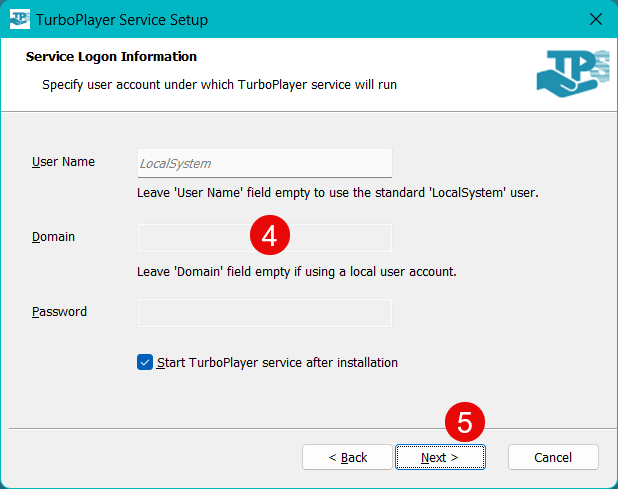Go back with the Back button
Image resolution: width=618 pixels, height=489 pixels.
click(x=347, y=457)
